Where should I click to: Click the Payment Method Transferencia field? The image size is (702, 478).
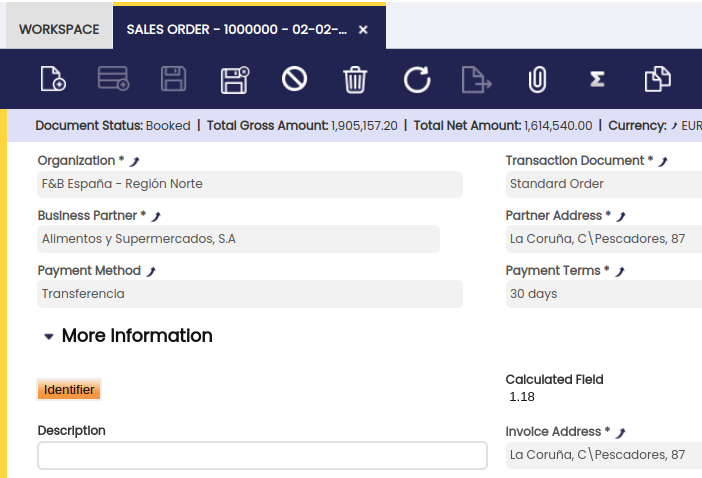pos(250,294)
